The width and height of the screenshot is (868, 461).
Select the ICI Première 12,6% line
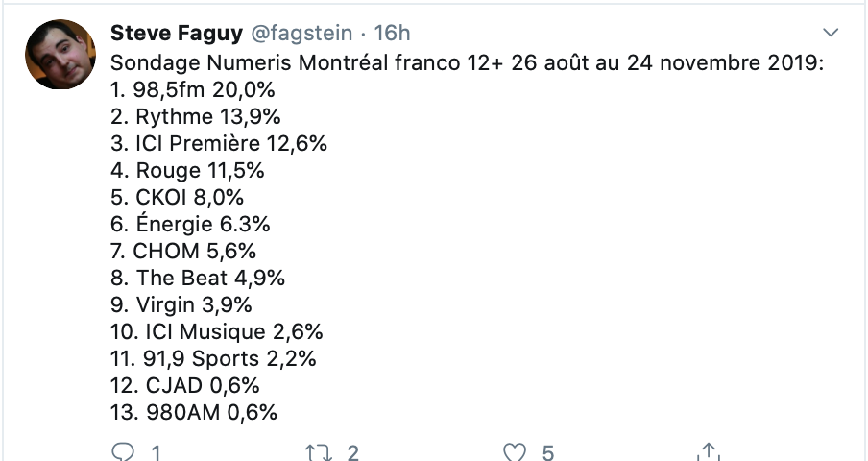[219, 143]
